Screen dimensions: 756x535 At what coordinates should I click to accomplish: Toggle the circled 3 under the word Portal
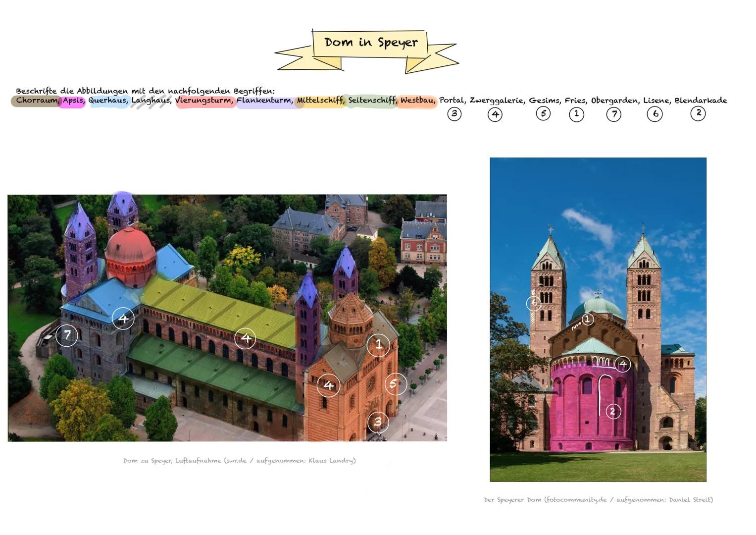point(454,114)
